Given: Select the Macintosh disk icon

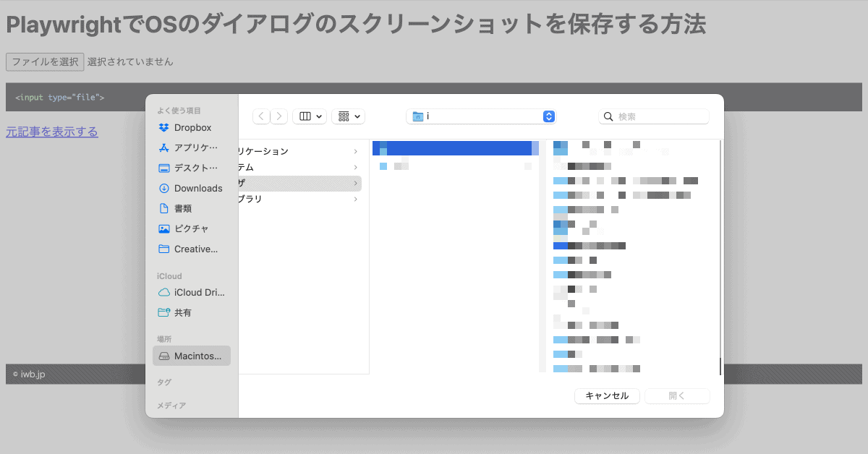Looking at the screenshot, I should (164, 356).
